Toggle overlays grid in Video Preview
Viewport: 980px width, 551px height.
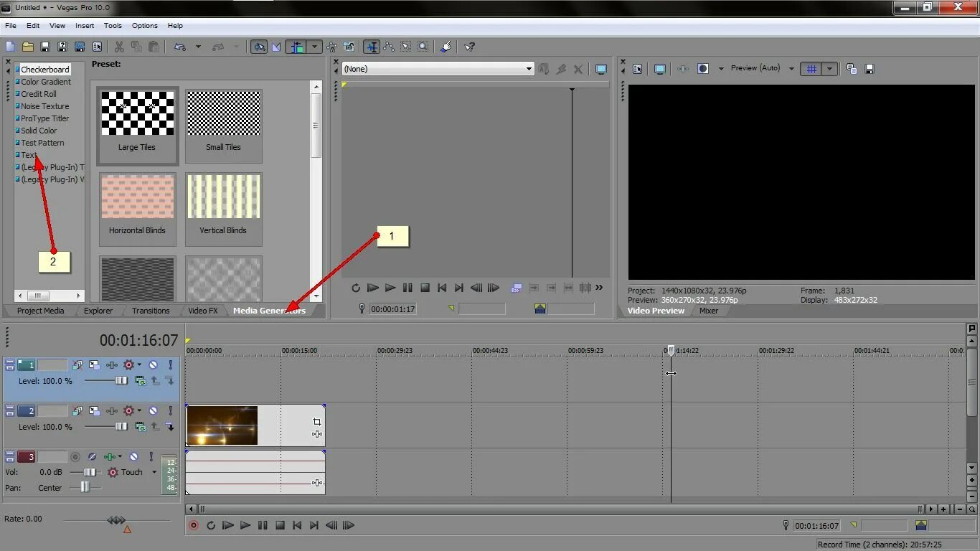(811, 69)
